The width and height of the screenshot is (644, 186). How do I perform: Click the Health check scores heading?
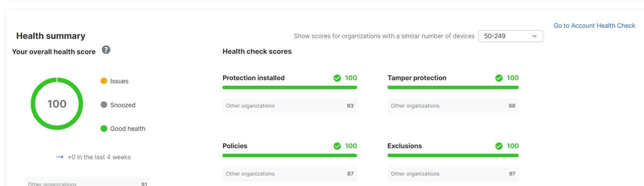click(x=257, y=51)
